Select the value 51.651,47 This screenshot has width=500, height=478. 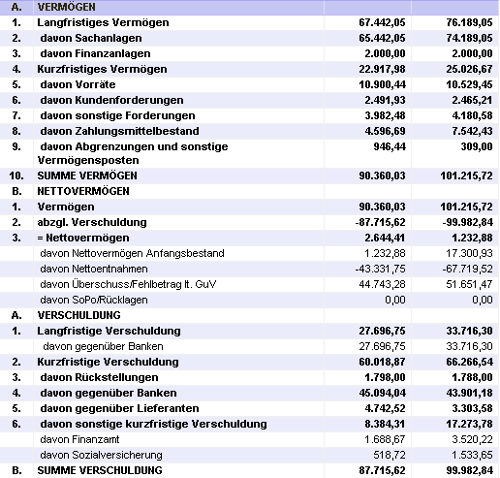pos(469,284)
